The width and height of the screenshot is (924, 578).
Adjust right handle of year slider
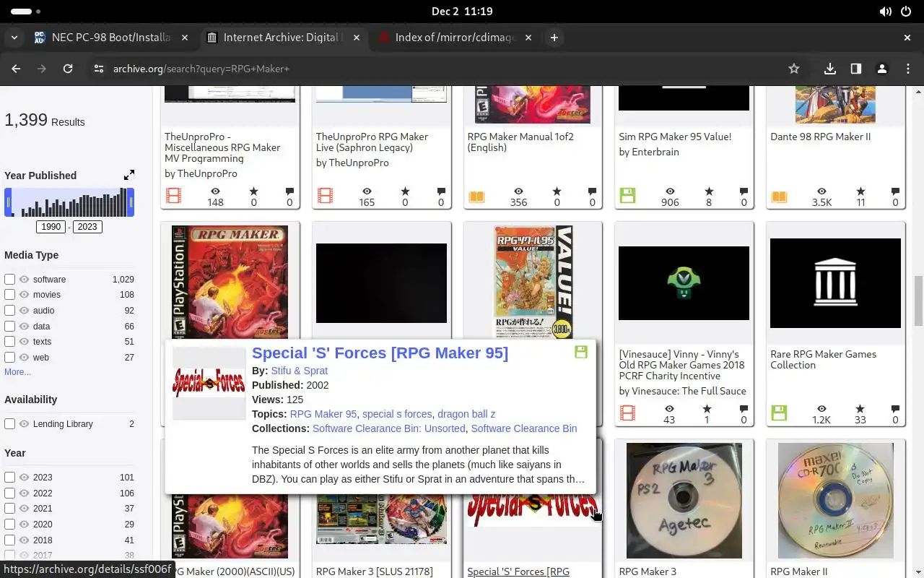coord(131,203)
